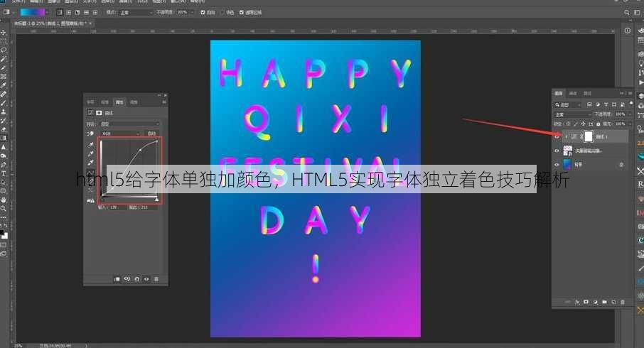Delete the Curves adjustment using the panel trash icon

(156, 279)
